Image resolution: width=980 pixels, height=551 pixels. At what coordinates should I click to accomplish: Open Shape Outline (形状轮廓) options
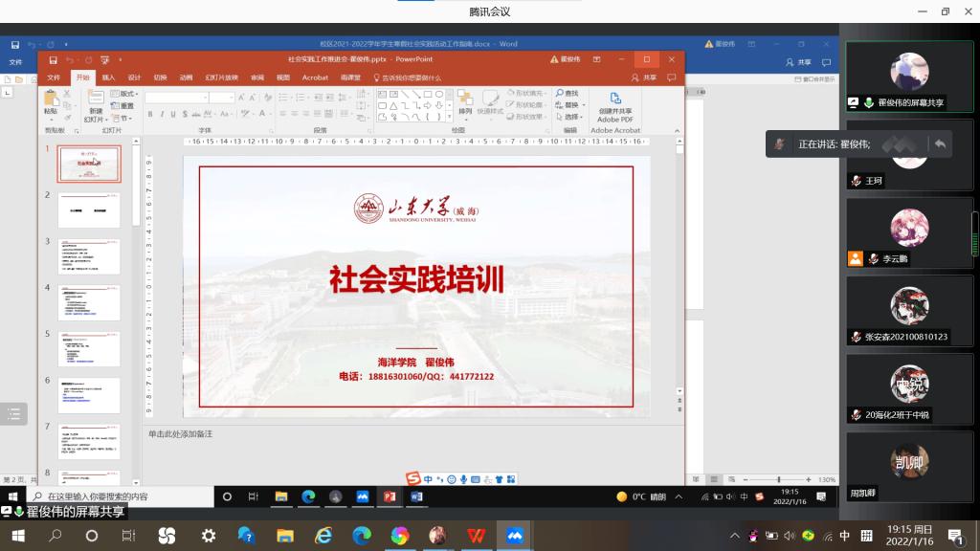525,105
